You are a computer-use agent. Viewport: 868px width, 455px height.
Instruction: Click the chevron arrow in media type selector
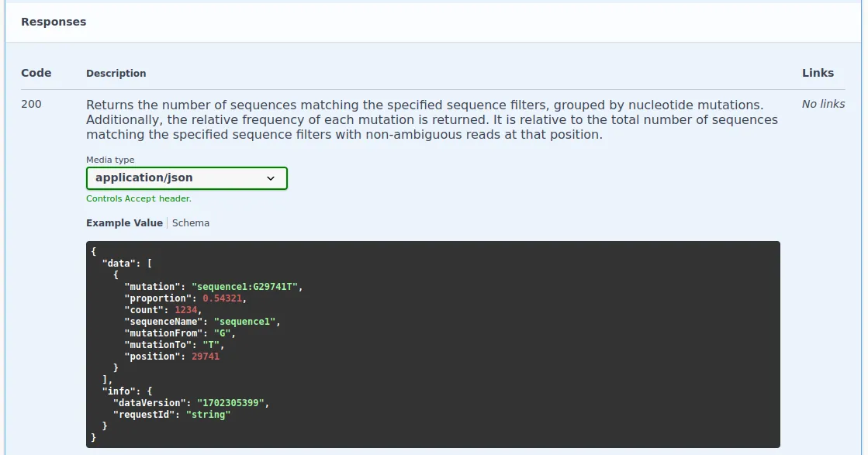(271, 178)
